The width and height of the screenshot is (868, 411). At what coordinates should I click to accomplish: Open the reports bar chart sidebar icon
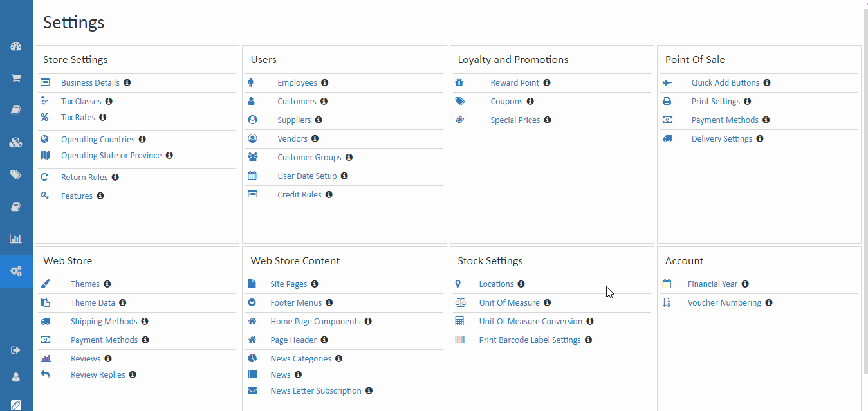16,239
